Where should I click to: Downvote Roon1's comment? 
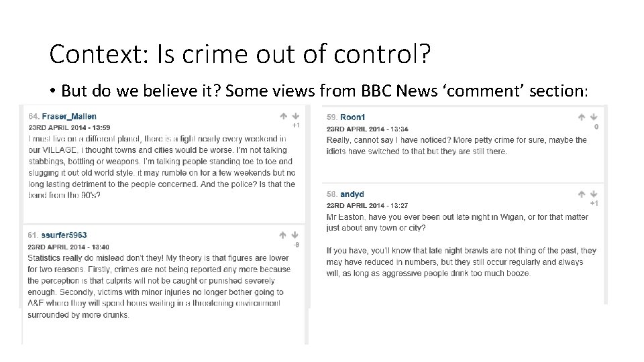tap(594, 117)
